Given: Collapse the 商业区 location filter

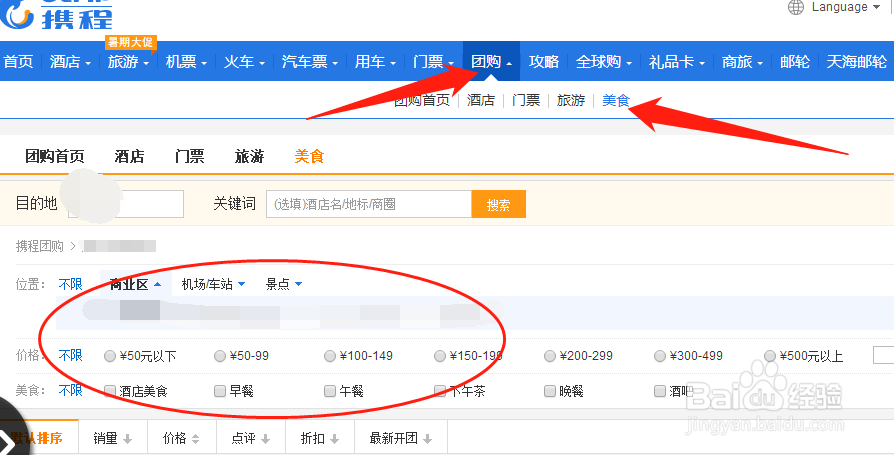Looking at the screenshot, I should 136,284.
